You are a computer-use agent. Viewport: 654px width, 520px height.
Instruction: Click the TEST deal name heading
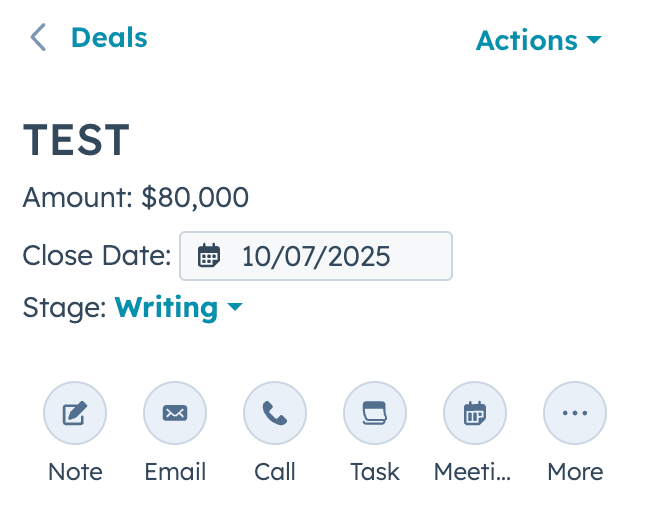point(76,141)
